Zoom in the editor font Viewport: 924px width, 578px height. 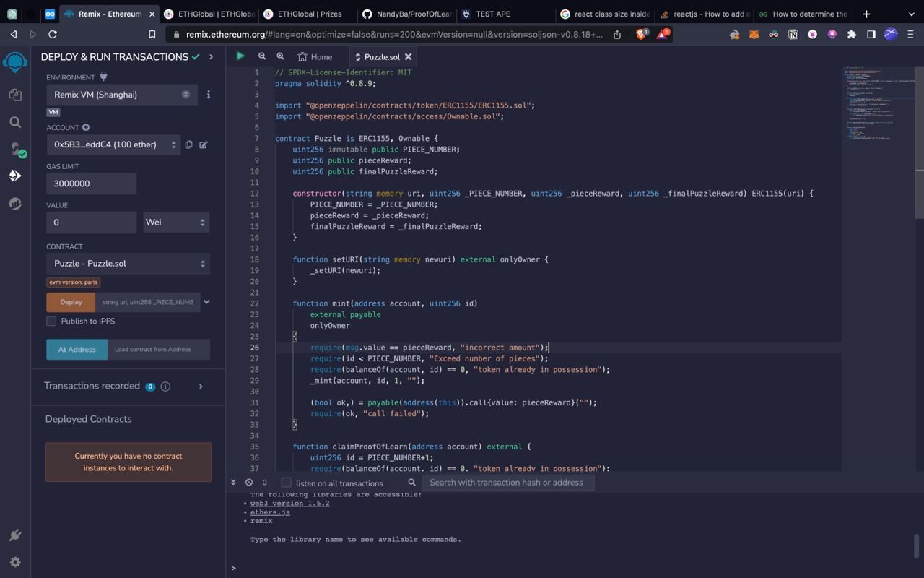click(280, 56)
